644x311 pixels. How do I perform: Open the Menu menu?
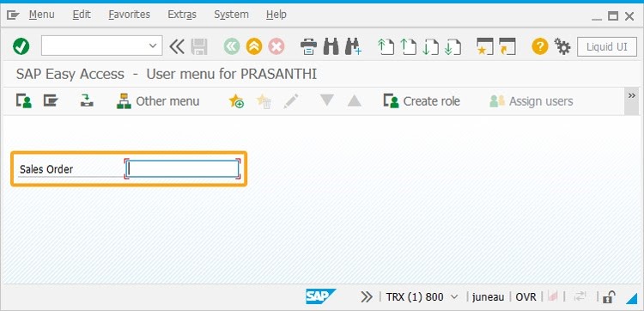[x=41, y=15]
